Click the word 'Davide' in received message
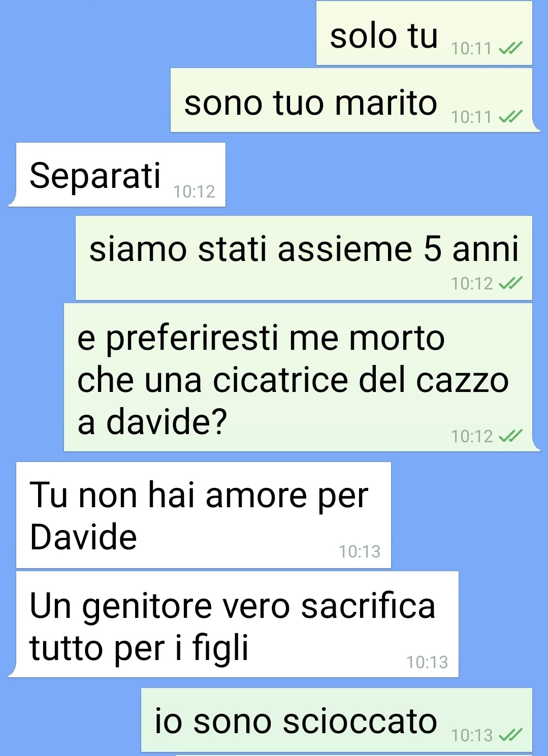 pos(83,537)
